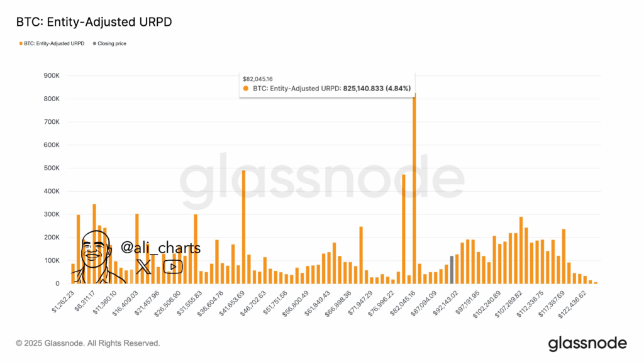Click the gray legend marker for Closing price
This screenshot has height=362, width=644.
[x=94, y=43]
